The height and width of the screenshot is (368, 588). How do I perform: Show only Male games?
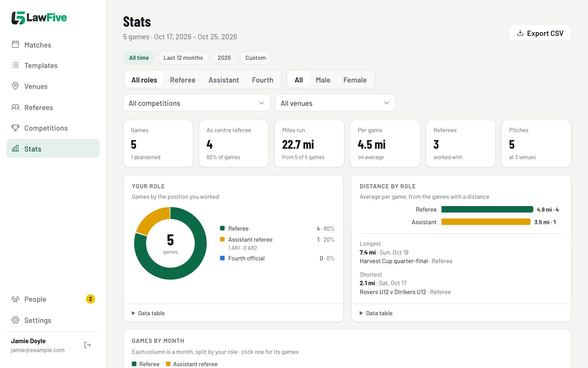[x=323, y=80]
